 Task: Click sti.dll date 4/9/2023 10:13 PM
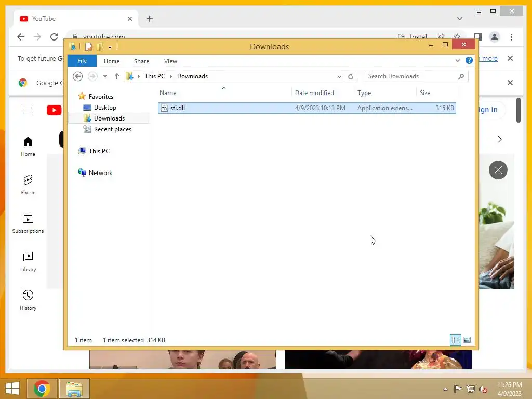(320, 108)
